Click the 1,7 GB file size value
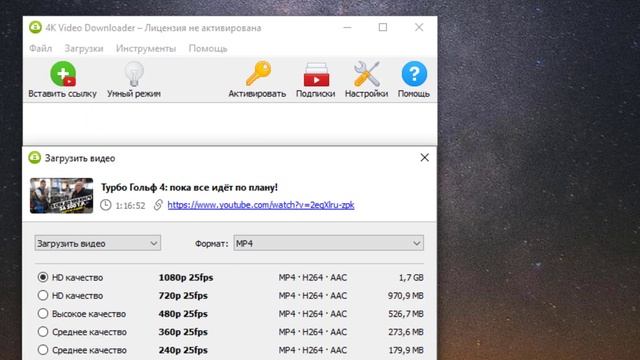The image size is (640, 360). 411,278
